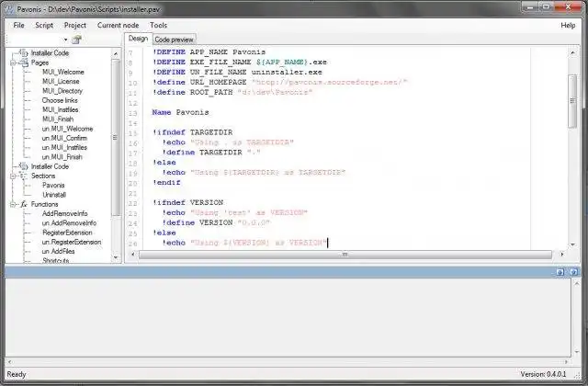
Task: Select the Installer Code node above Sections
Action: coord(50,166)
